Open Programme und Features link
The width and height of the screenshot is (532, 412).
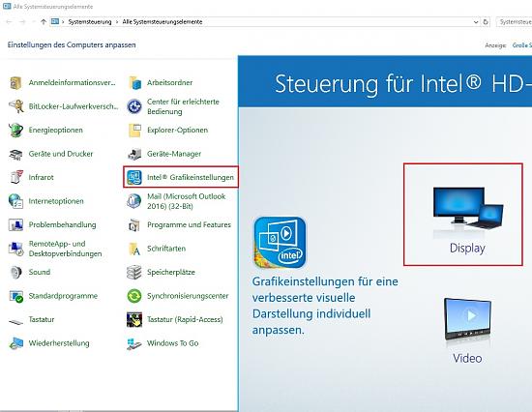[x=189, y=225]
